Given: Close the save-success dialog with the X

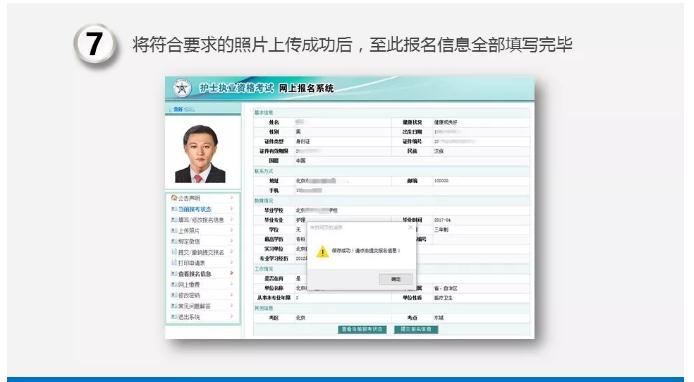Looking at the screenshot, I should 410,227.
